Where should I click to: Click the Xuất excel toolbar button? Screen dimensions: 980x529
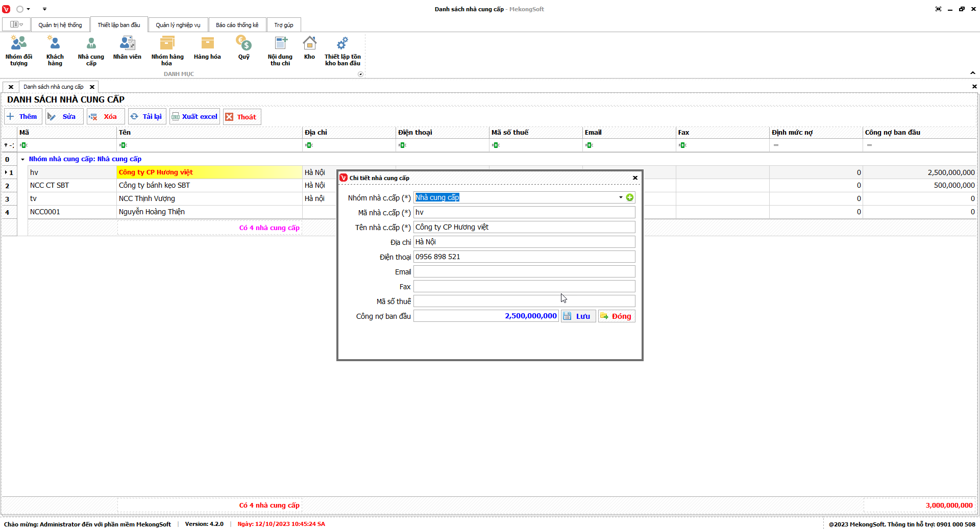(x=194, y=117)
